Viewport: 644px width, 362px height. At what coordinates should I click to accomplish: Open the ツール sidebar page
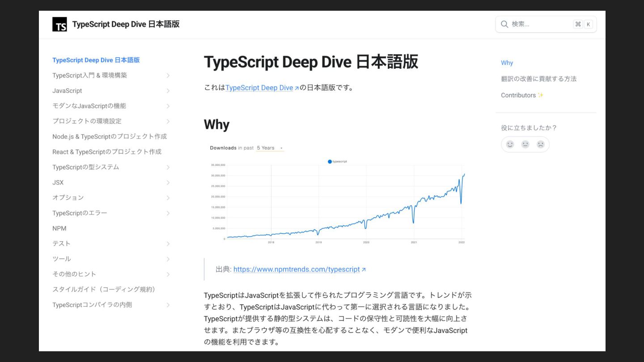[x=62, y=259]
